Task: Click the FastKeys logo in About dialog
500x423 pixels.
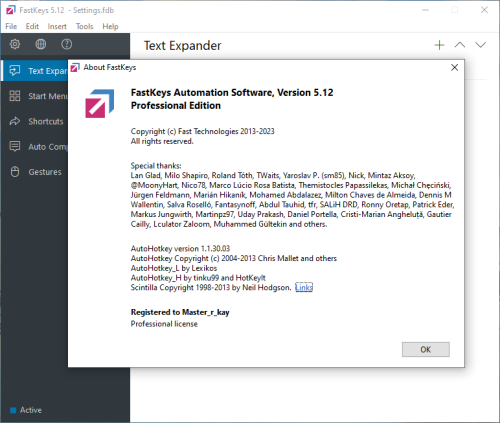Action: [100, 103]
